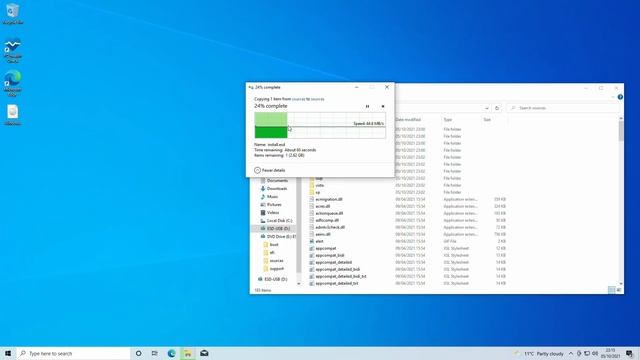The width and height of the screenshot is (640, 360).
Task: Select the vista folder in file list
Action: point(320,185)
